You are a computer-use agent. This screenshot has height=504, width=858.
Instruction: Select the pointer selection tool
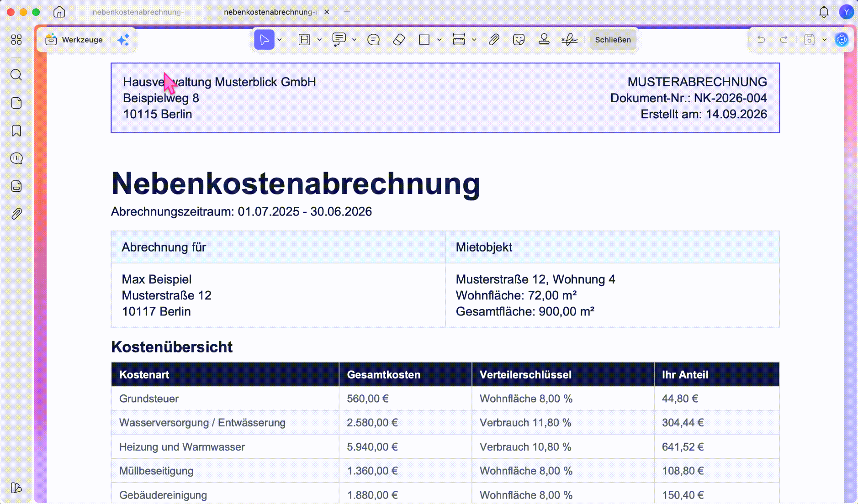point(264,40)
